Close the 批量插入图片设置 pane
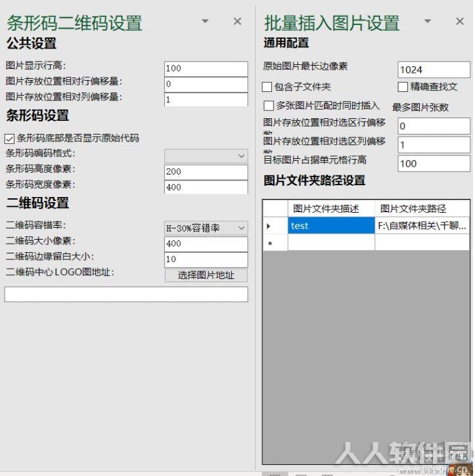 (459, 21)
